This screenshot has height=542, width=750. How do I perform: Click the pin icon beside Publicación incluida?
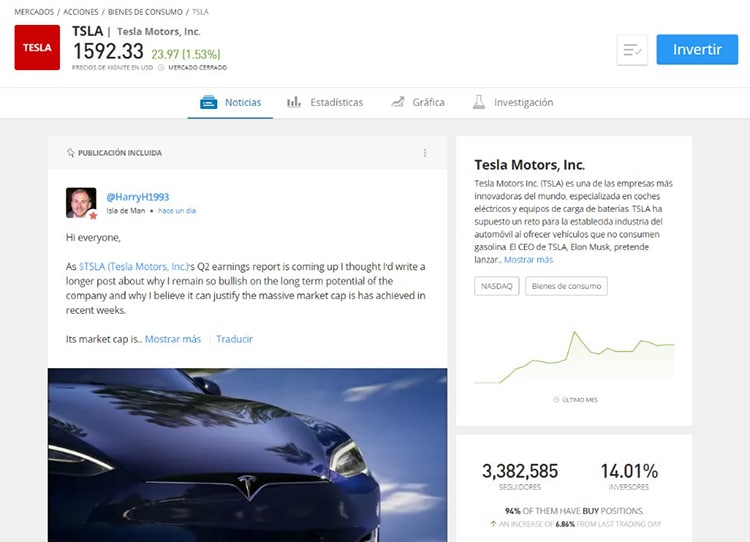(71, 153)
